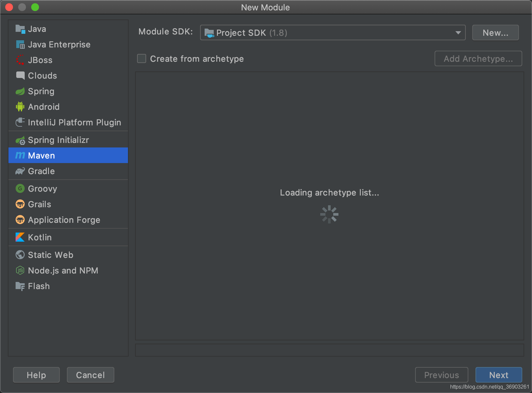The height and width of the screenshot is (393, 532).
Task: Click the orange Grails icon
Action: (x=20, y=204)
